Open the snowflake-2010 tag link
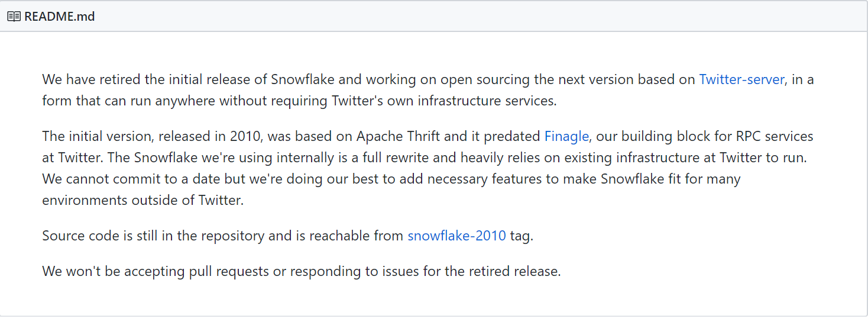The height and width of the screenshot is (318, 868). click(x=456, y=236)
